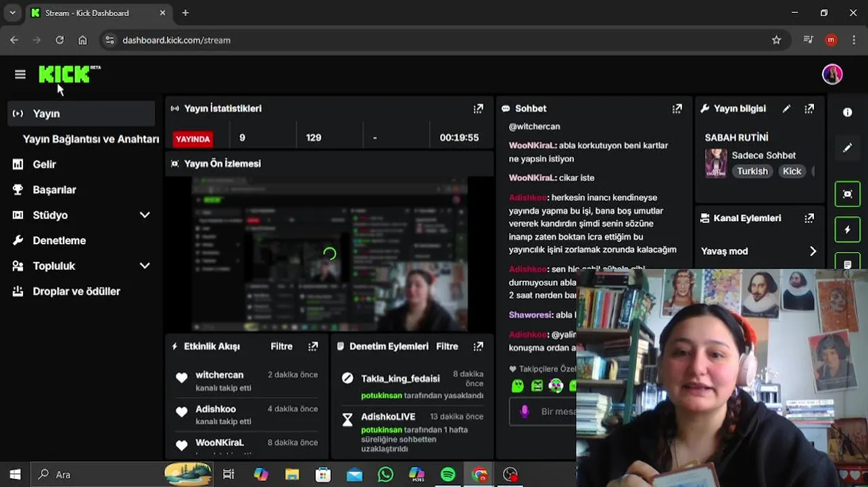The height and width of the screenshot is (487, 868).
Task: Pop out the Yayın İstatistikleri panel
Action: click(479, 108)
